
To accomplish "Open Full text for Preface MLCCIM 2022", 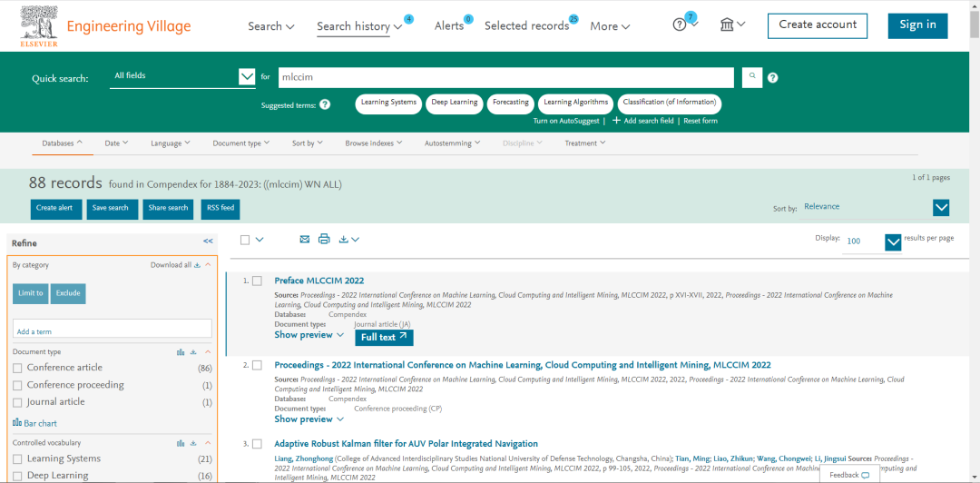I will (384, 337).
